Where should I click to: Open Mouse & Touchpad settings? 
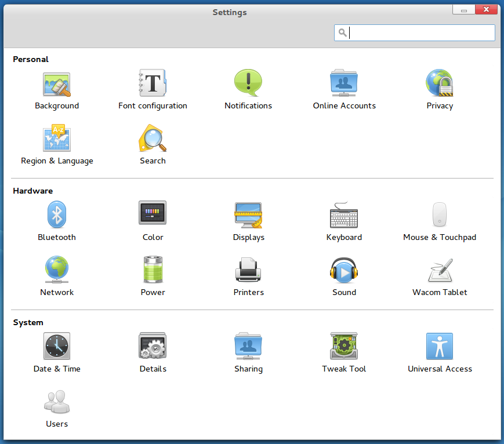440,220
